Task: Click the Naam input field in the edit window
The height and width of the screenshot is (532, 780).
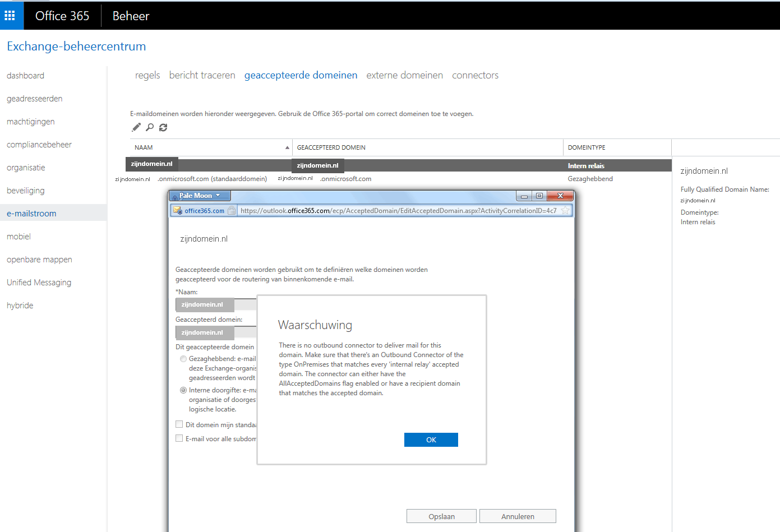Action: point(216,304)
